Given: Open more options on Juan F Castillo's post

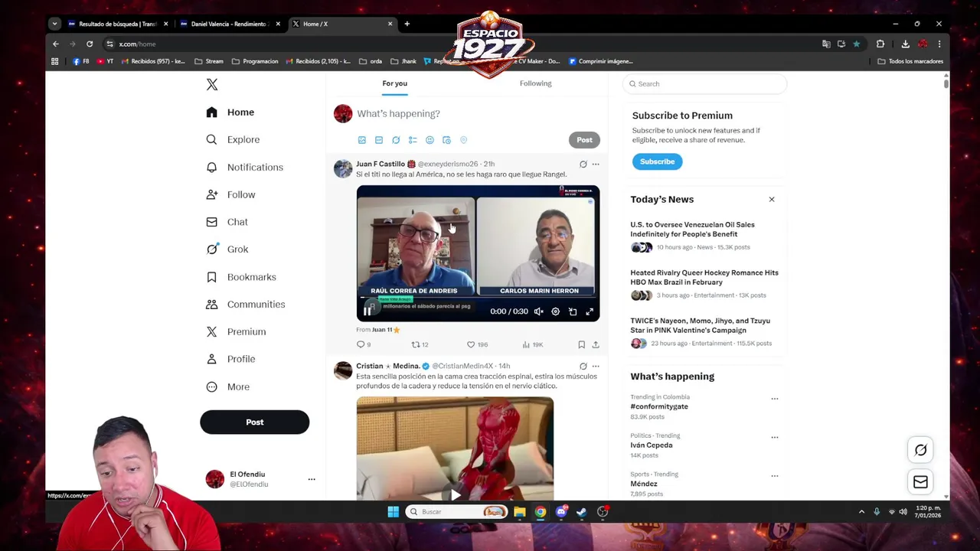Looking at the screenshot, I should click(596, 164).
